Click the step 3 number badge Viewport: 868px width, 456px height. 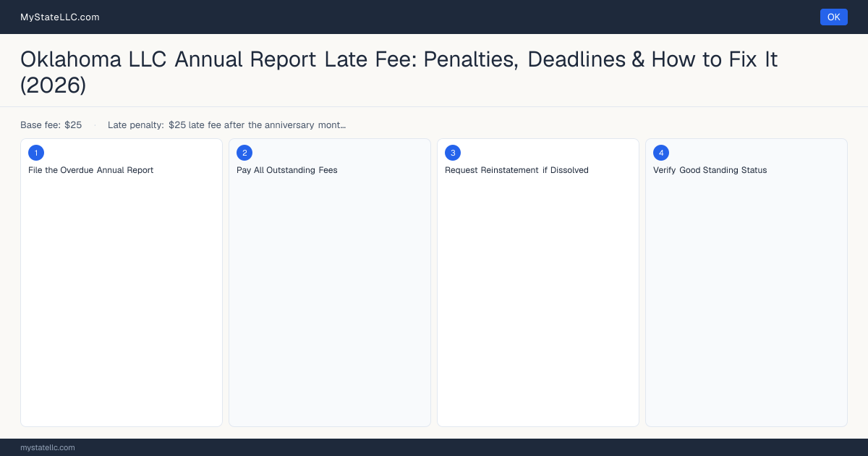click(453, 153)
